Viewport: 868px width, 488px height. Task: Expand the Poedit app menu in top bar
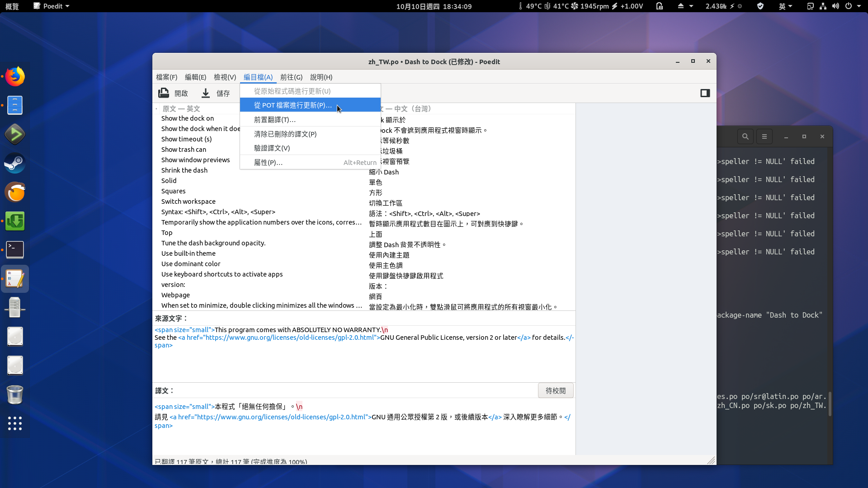52,6
